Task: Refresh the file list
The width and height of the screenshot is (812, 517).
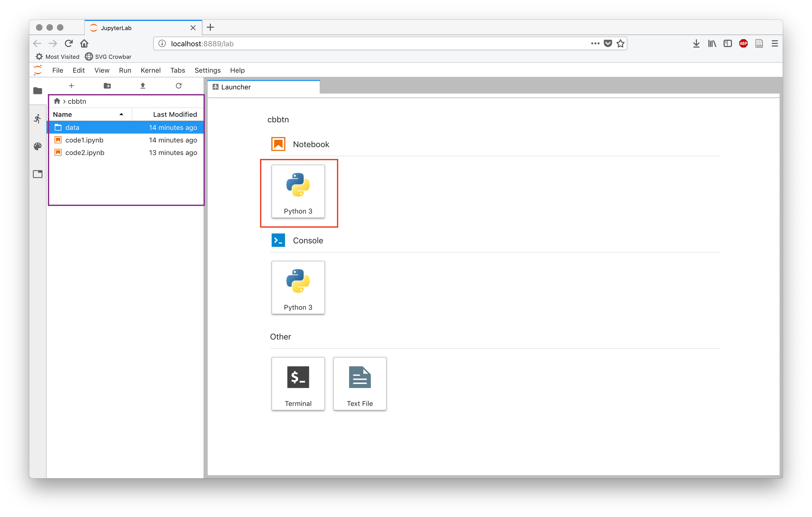Action: coord(179,86)
